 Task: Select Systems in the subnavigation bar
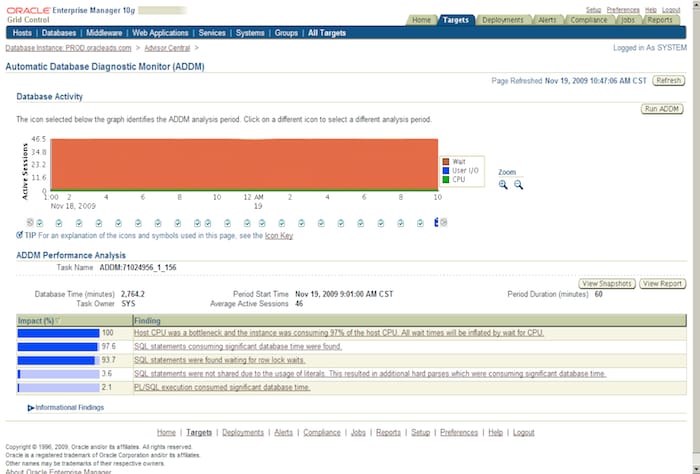250,33
